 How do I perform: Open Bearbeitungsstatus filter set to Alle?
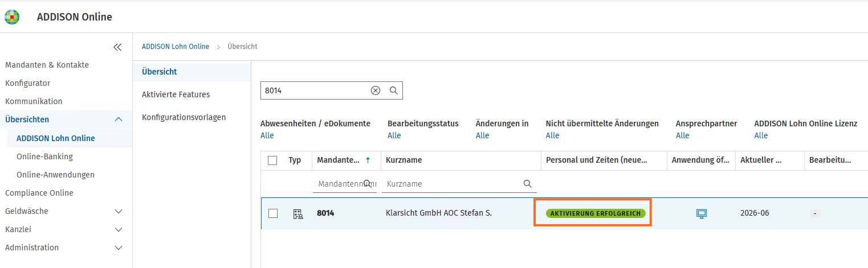(x=394, y=135)
